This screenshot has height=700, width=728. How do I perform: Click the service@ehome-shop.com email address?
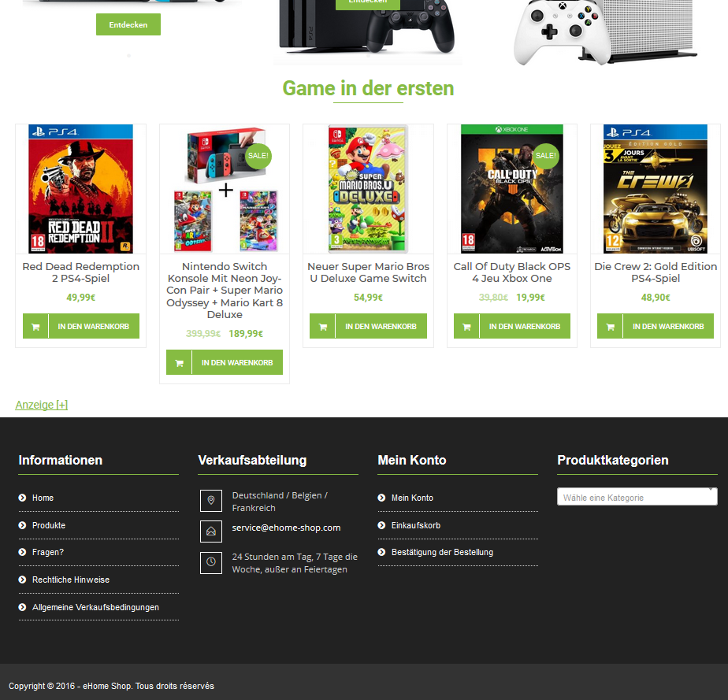(x=286, y=528)
